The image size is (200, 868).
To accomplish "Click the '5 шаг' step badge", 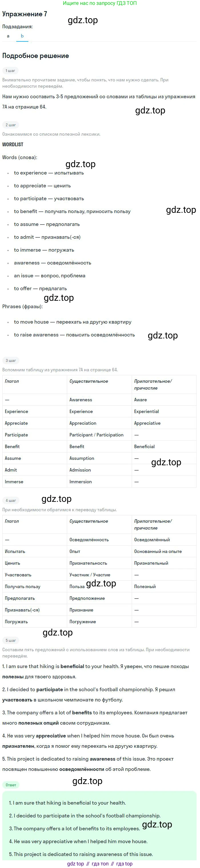I will (x=11, y=640).
